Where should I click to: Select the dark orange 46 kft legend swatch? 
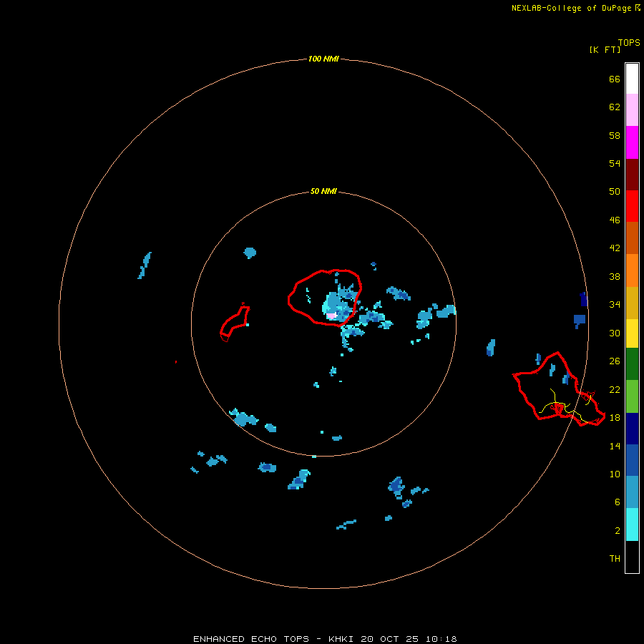632,238
